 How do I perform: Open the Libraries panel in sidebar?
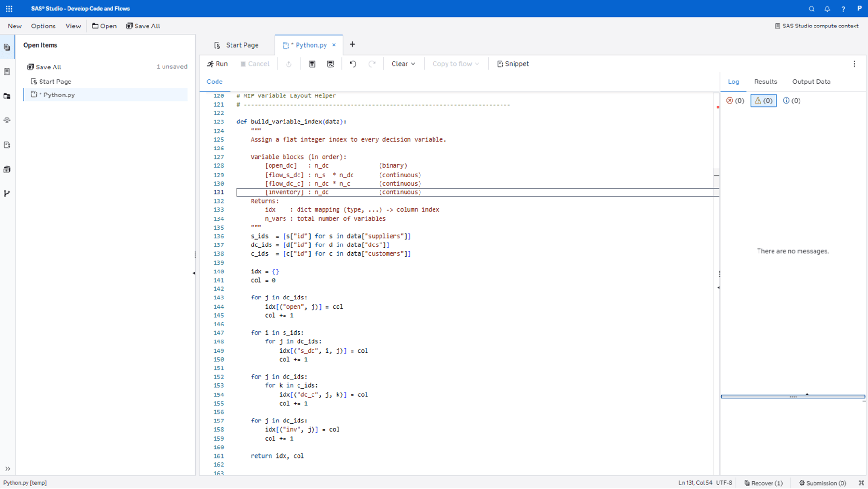(7, 169)
